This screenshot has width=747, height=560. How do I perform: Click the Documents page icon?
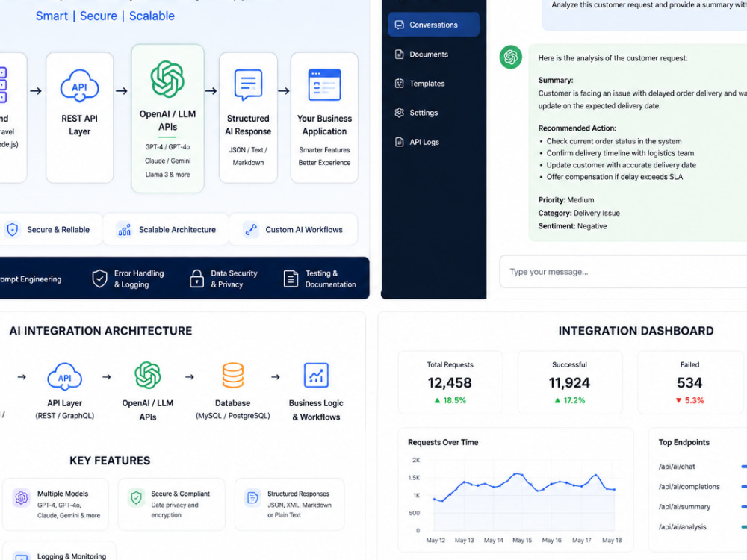click(399, 55)
